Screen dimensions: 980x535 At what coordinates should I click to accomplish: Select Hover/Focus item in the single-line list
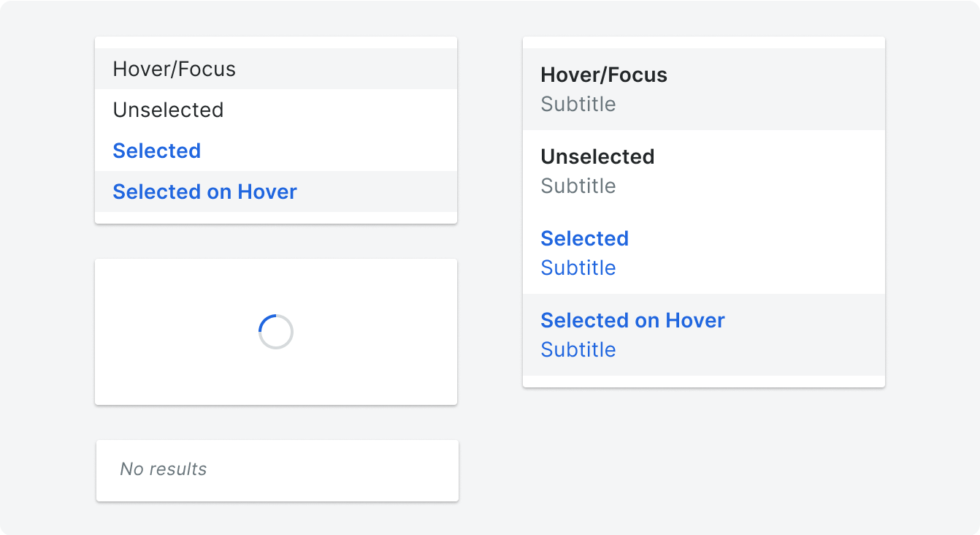276,69
